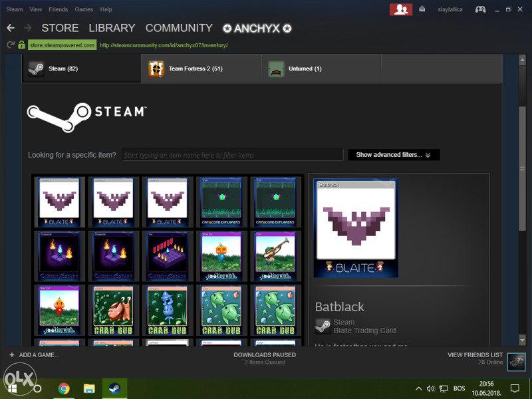Open the taskbar clock and date
Screen dimensions: 532x399
pyautogui.click(x=486, y=388)
